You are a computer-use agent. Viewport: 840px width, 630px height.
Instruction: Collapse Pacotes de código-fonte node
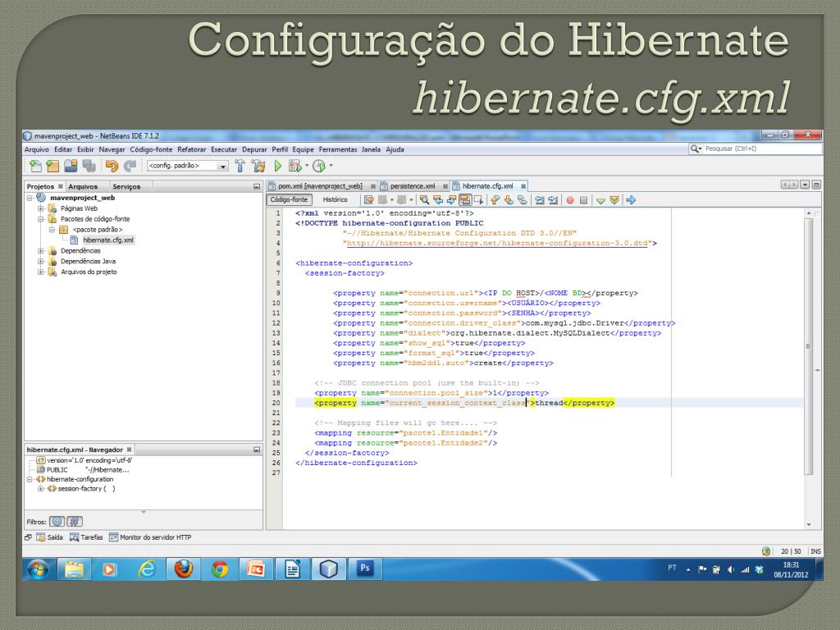[41, 219]
